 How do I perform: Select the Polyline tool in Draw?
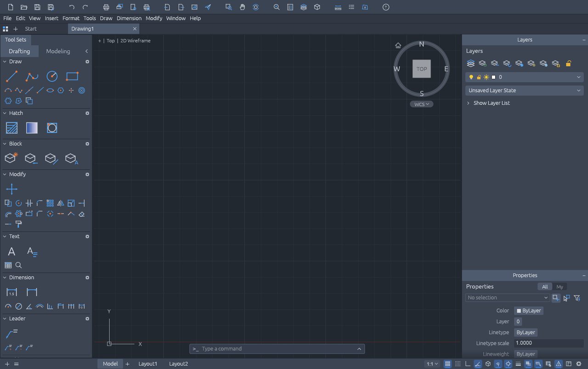point(32,76)
